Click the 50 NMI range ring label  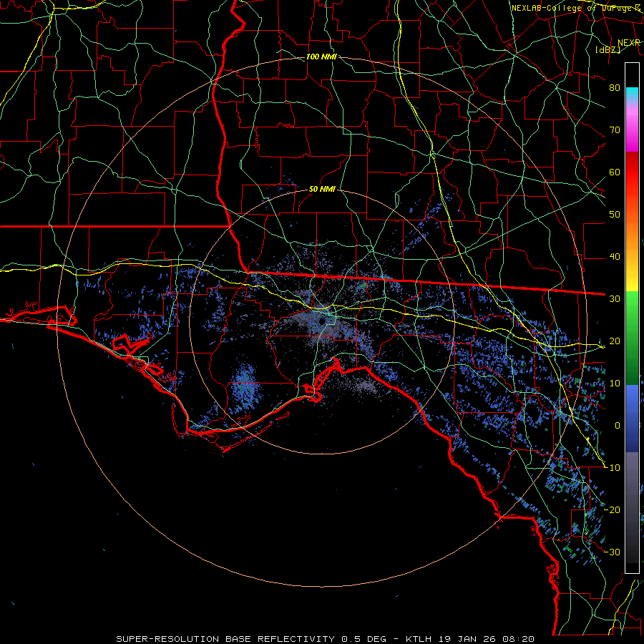(x=322, y=190)
